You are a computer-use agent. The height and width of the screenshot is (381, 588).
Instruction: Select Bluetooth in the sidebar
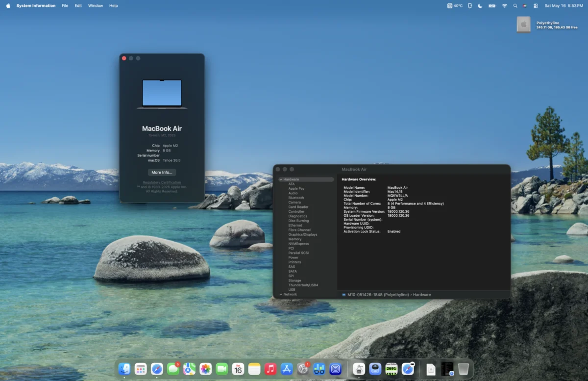coord(296,198)
